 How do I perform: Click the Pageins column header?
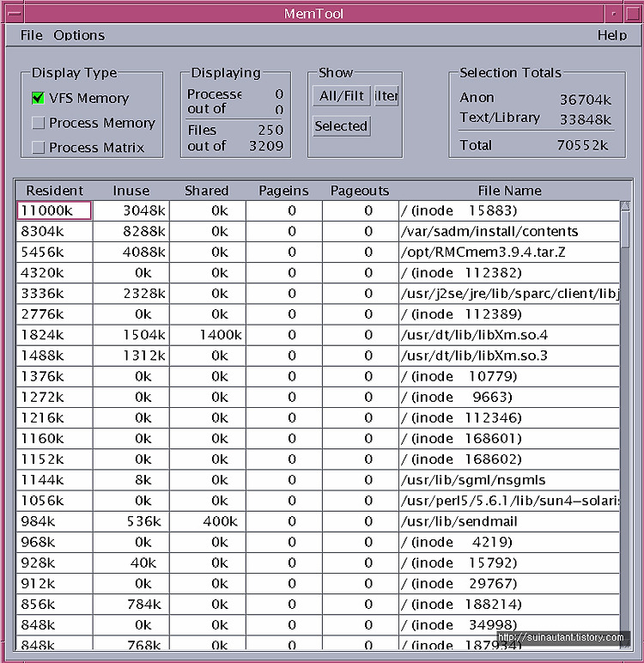pyautogui.click(x=283, y=191)
